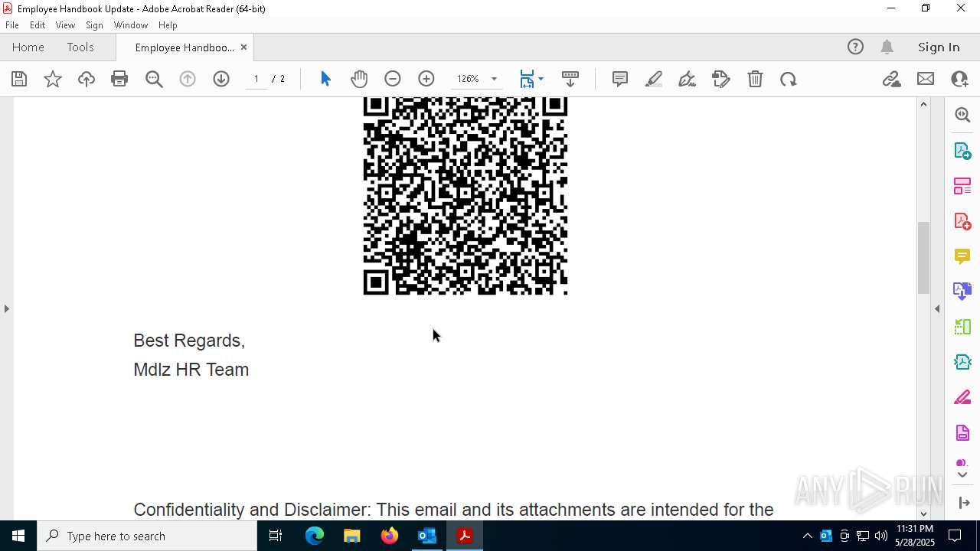Image resolution: width=980 pixels, height=551 pixels.
Task: Click the scrollbar down arrow
Action: pyautogui.click(x=923, y=514)
